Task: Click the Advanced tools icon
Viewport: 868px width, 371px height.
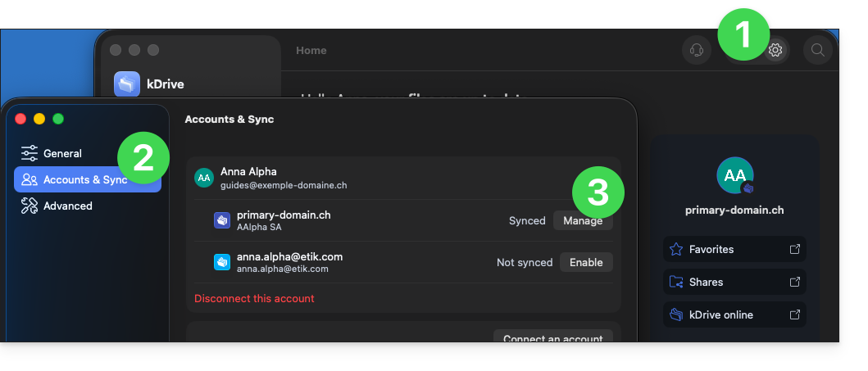Action: [30, 206]
